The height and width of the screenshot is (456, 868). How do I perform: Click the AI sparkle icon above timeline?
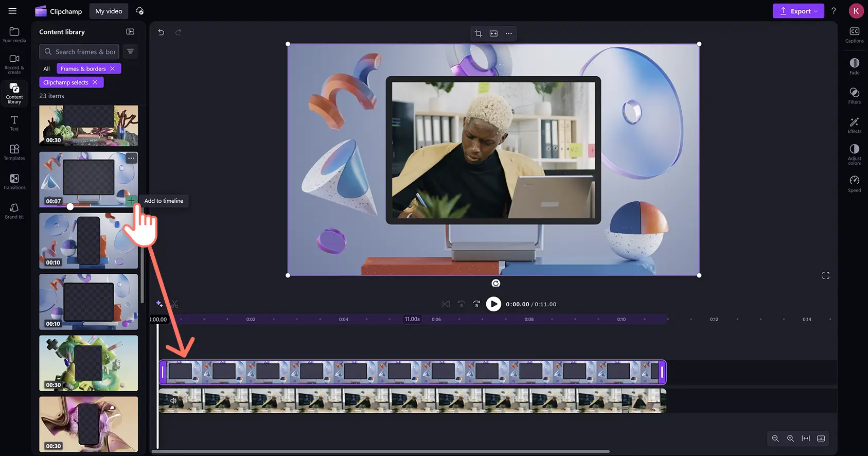[x=160, y=304]
